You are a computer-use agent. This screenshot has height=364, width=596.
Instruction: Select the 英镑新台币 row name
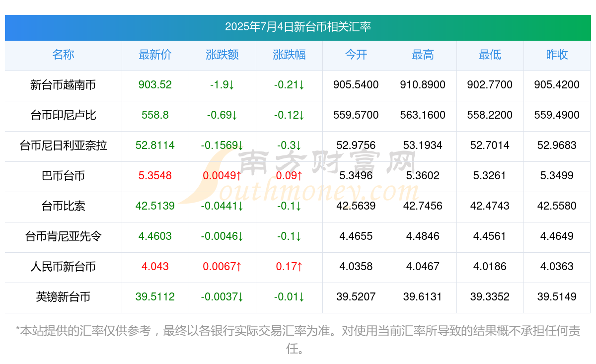[x=63, y=297]
